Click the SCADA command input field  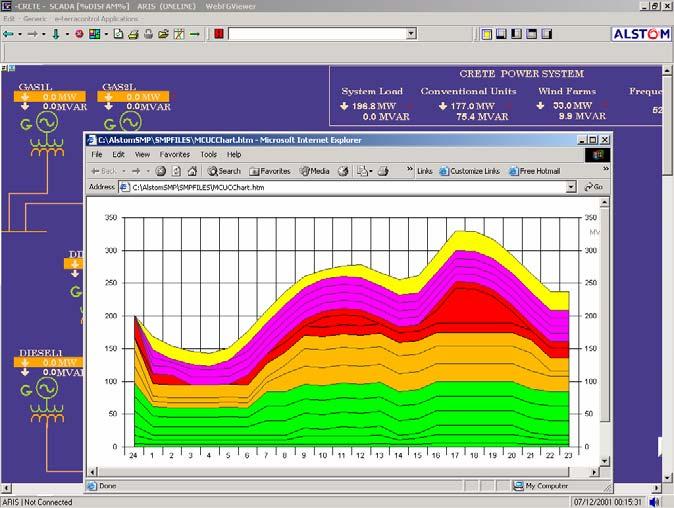click(317, 34)
